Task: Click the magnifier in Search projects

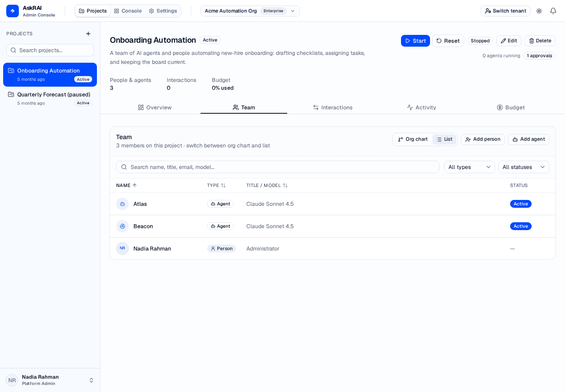Action: click(13, 50)
